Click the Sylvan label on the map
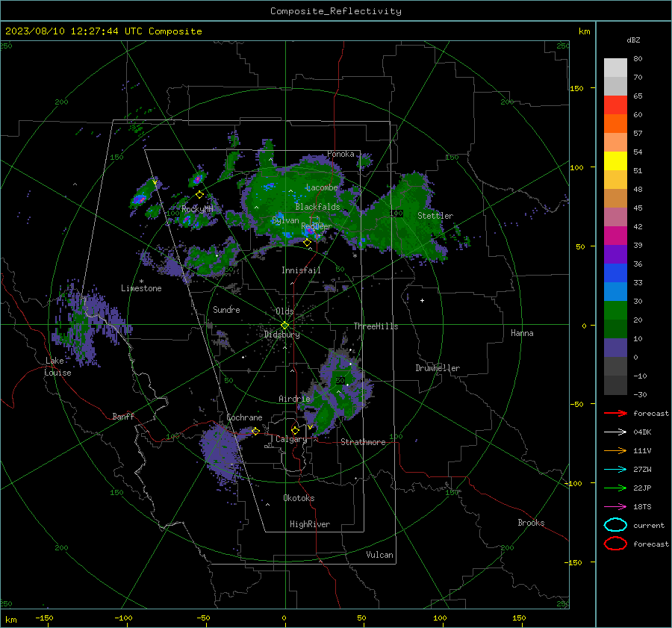 (x=285, y=220)
